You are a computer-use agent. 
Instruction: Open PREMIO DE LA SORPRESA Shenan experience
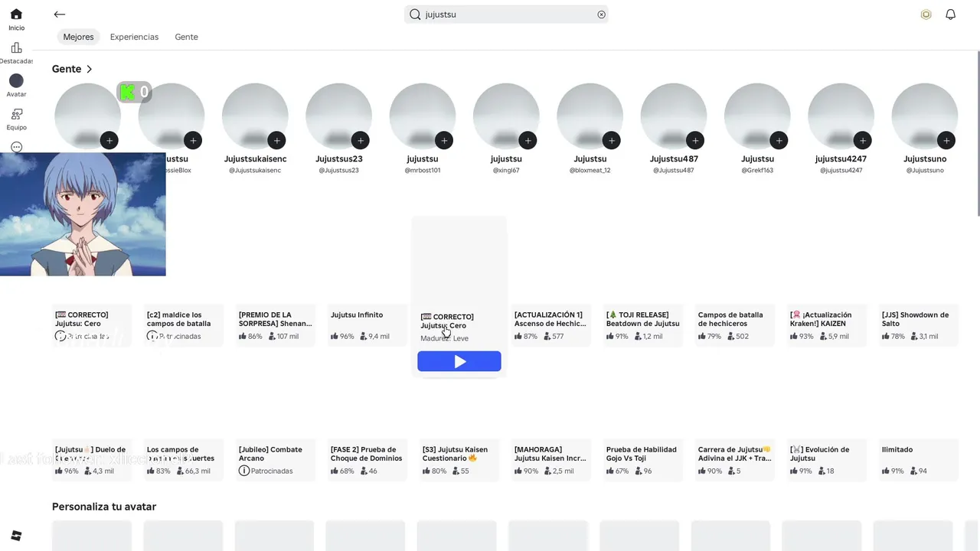(x=276, y=325)
